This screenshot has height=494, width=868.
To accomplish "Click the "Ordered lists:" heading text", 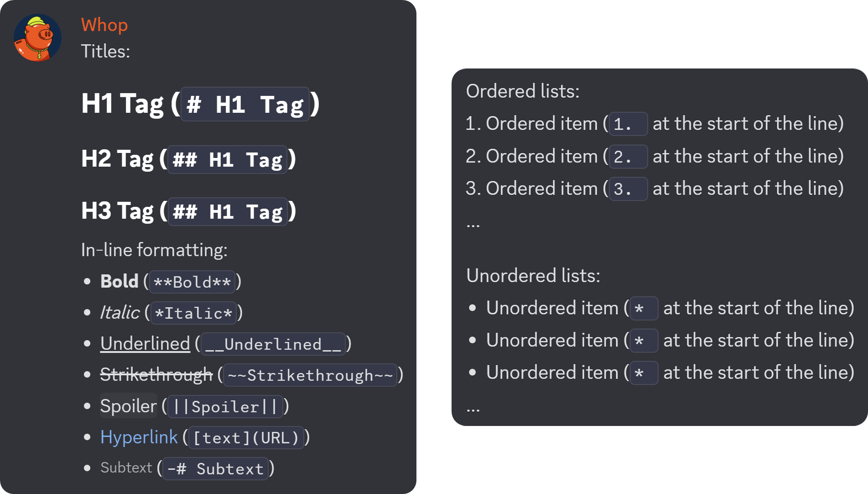I will pos(523,91).
